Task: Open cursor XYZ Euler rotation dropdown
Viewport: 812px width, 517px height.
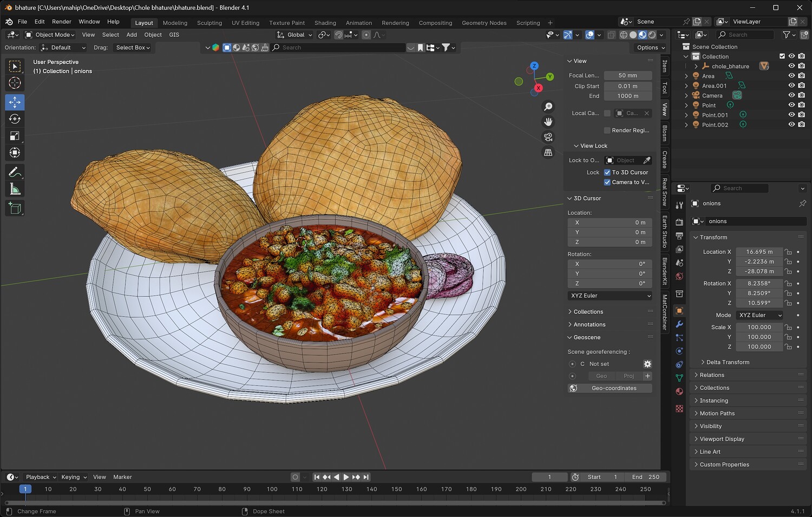Action: [x=610, y=296]
